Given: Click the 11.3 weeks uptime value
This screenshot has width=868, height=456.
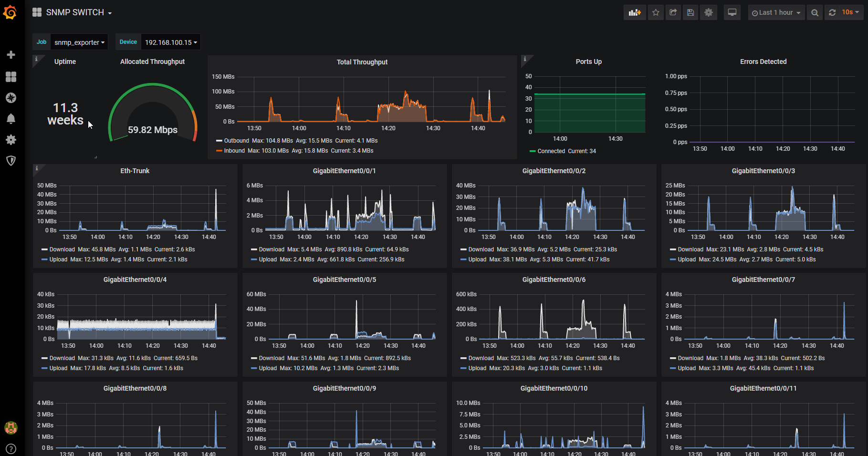Looking at the screenshot, I should point(65,114).
